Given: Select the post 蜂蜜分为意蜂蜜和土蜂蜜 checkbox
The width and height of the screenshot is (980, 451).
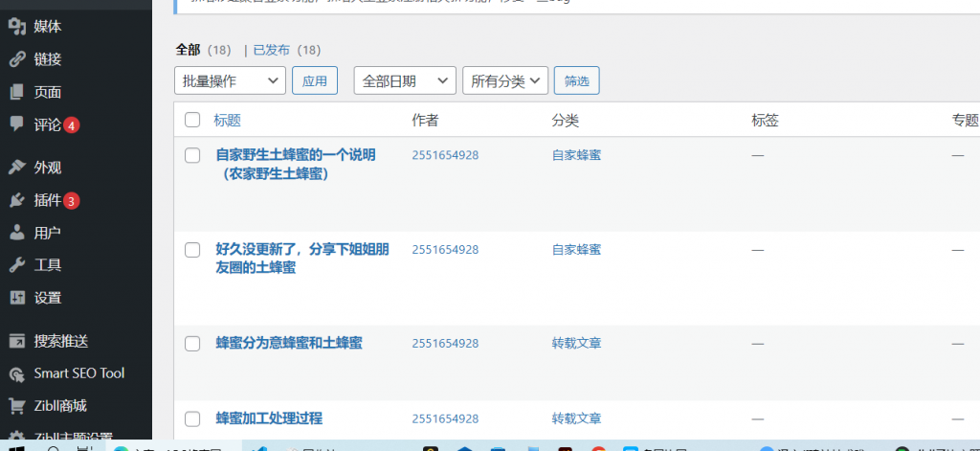Looking at the screenshot, I should pyautogui.click(x=192, y=344).
